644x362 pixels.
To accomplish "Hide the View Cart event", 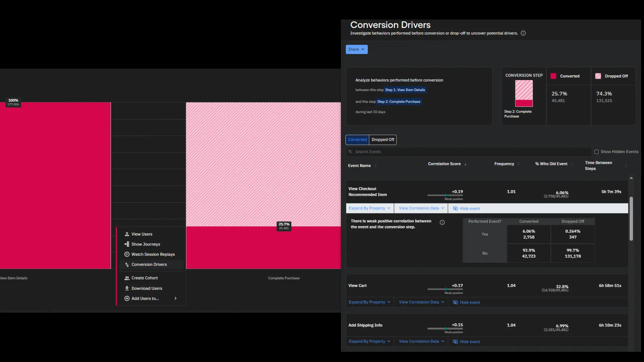I will pos(466,302).
